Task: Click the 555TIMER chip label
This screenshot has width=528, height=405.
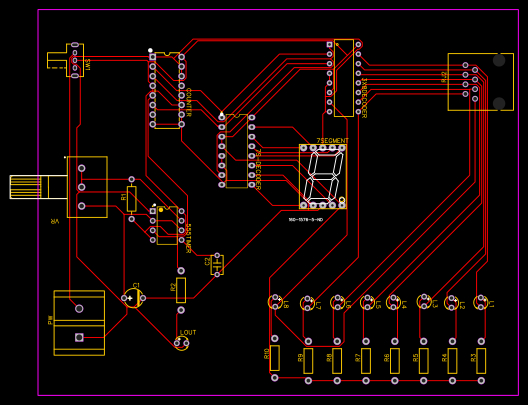Action: [189, 239]
